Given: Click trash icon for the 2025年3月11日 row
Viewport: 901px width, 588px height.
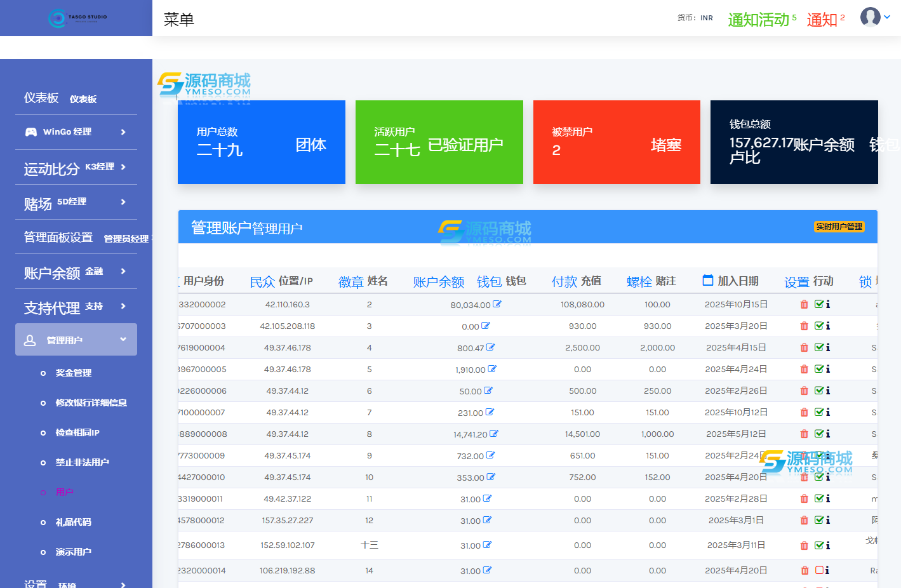Looking at the screenshot, I should point(804,545).
